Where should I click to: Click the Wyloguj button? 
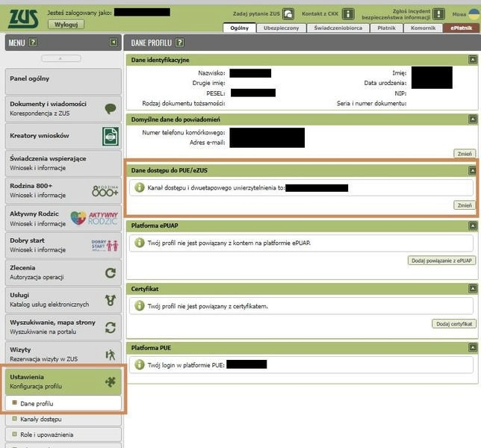click(66, 24)
